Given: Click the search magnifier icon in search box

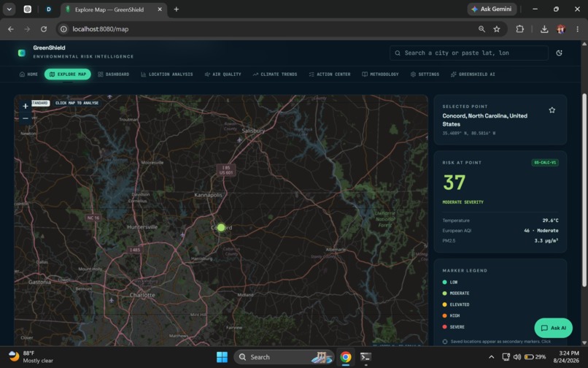Looking at the screenshot, I should [398, 53].
